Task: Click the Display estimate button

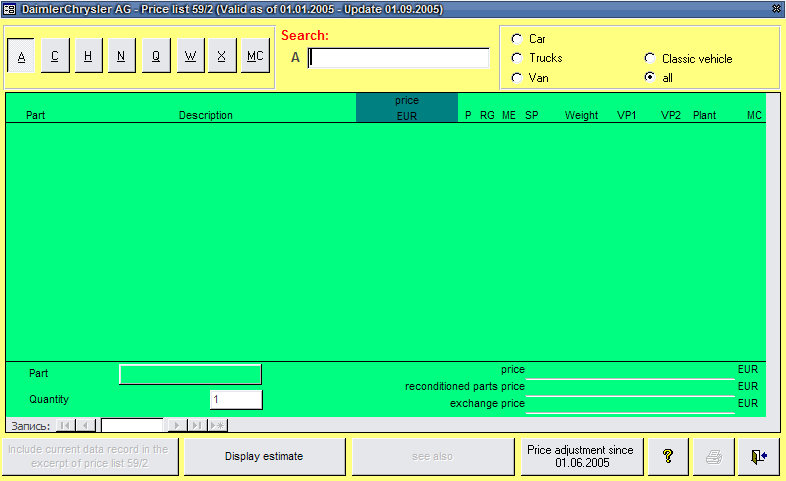Action: pyautogui.click(x=264, y=456)
